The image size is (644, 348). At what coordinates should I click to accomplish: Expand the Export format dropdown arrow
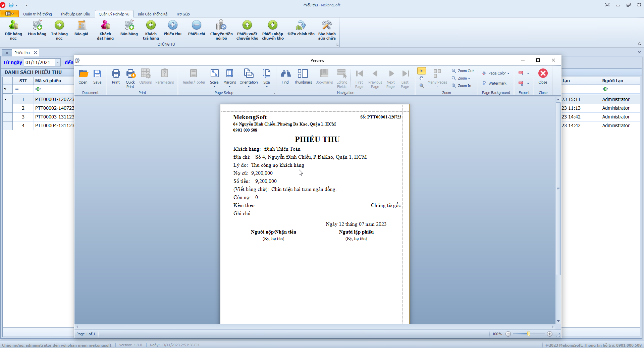point(528,73)
